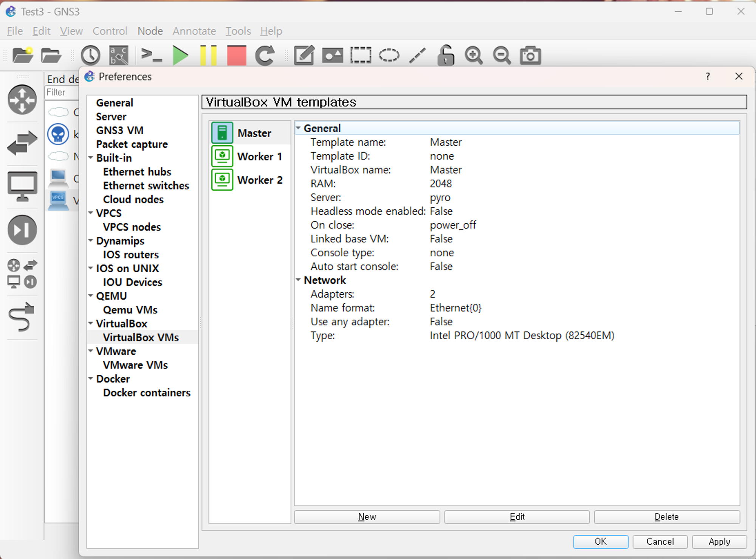
Task: Click the Delete template button
Action: tap(667, 517)
